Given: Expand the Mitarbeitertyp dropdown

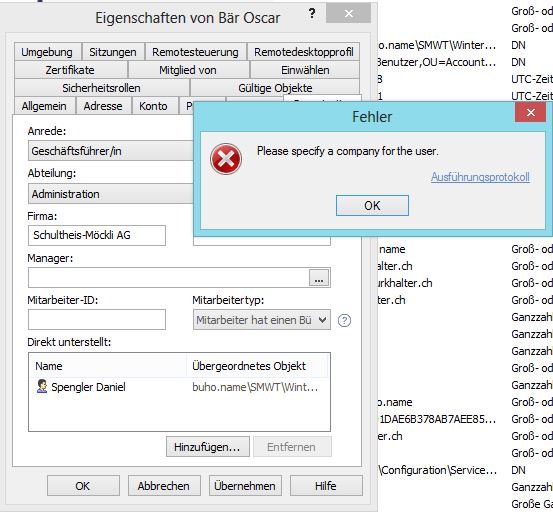Looking at the screenshot, I should tap(262, 320).
